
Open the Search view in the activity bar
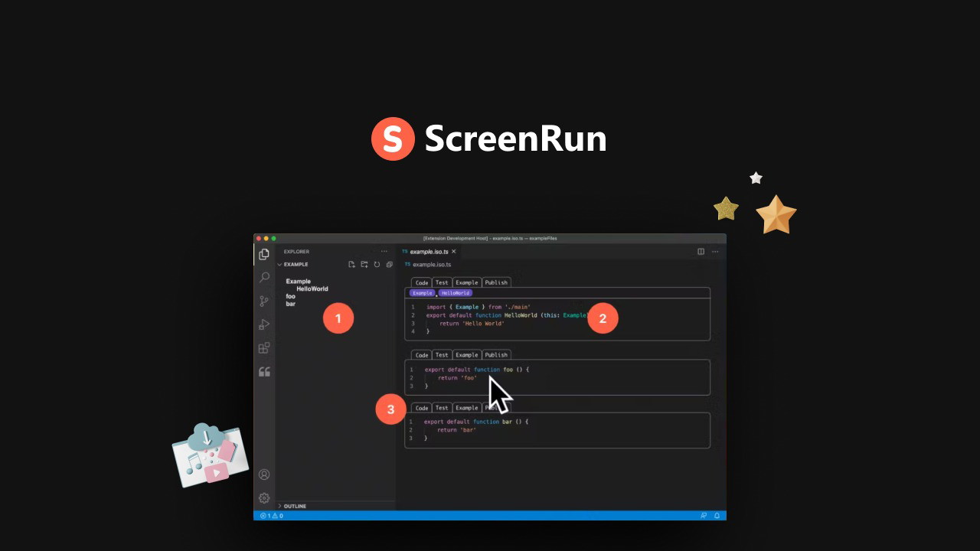(x=264, y=277)
